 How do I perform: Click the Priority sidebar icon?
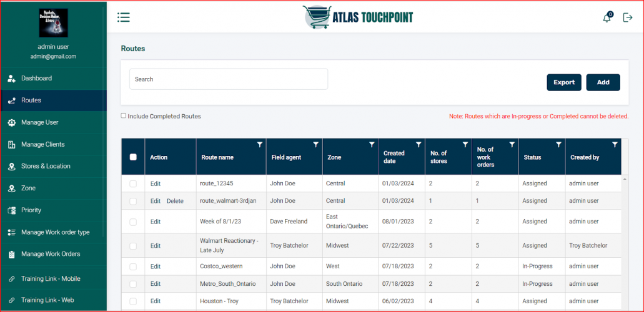click(11, 210)
